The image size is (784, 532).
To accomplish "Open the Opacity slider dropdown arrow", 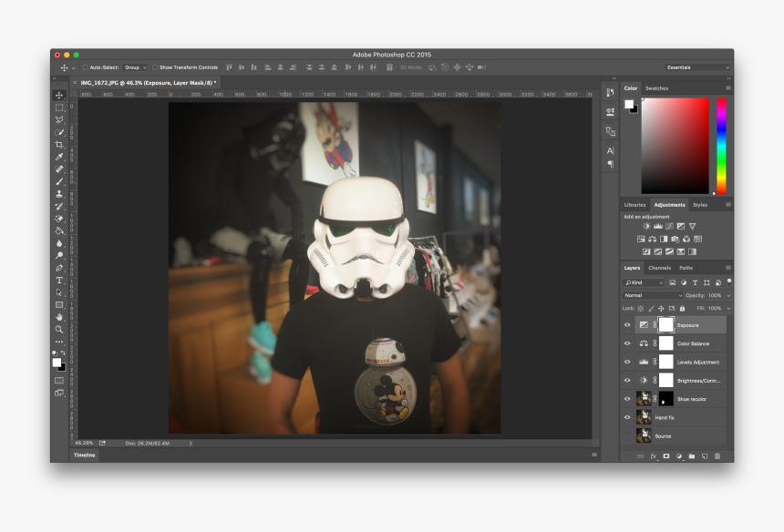I will tap(728, 296).
